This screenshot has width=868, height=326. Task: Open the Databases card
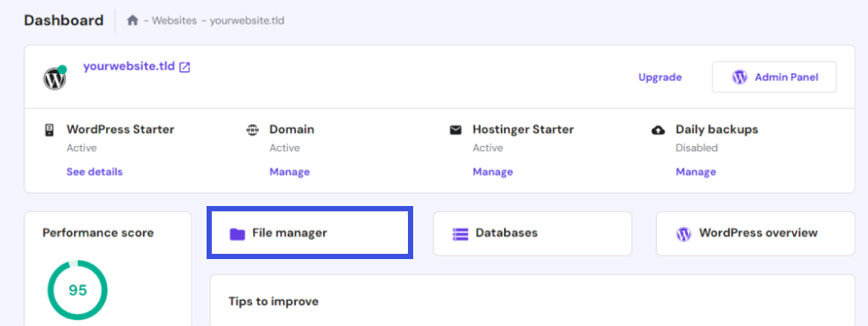tap(533, 233)
